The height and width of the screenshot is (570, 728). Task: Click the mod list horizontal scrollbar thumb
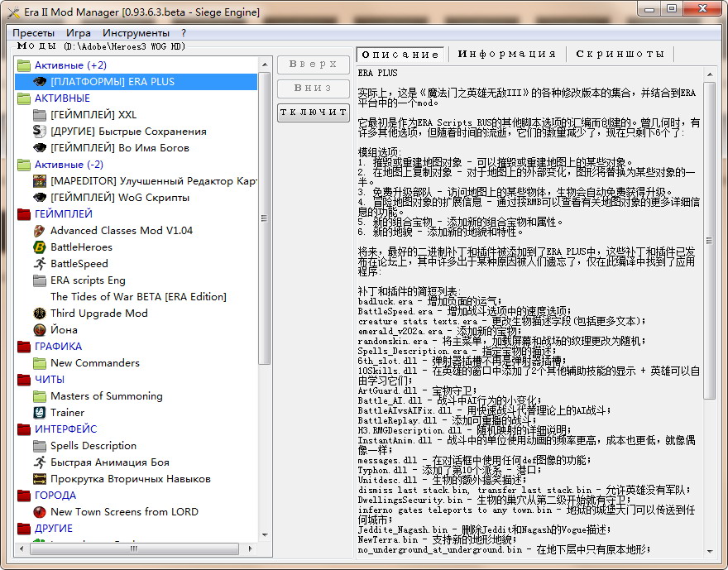pos(134,548)
